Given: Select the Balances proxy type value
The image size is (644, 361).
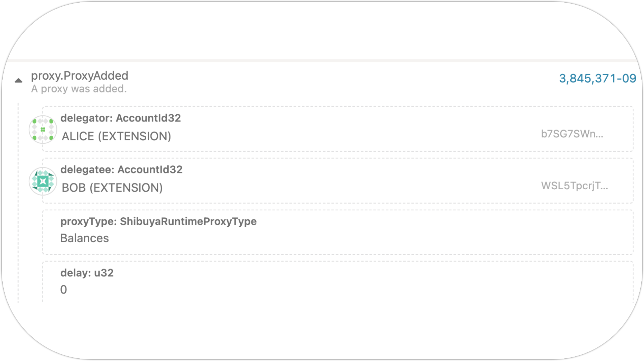Looking at the screenshot, I should click(x=84, y=238).
